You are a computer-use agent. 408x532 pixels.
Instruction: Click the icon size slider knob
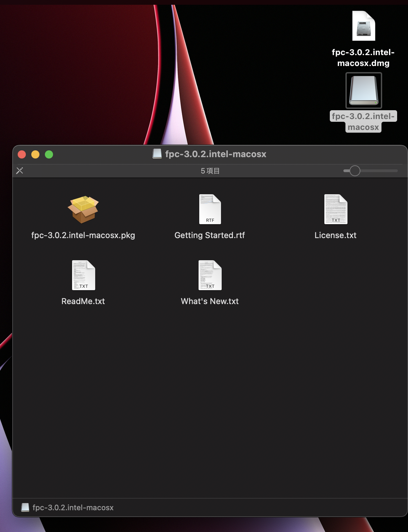click(x=355, y=171)
